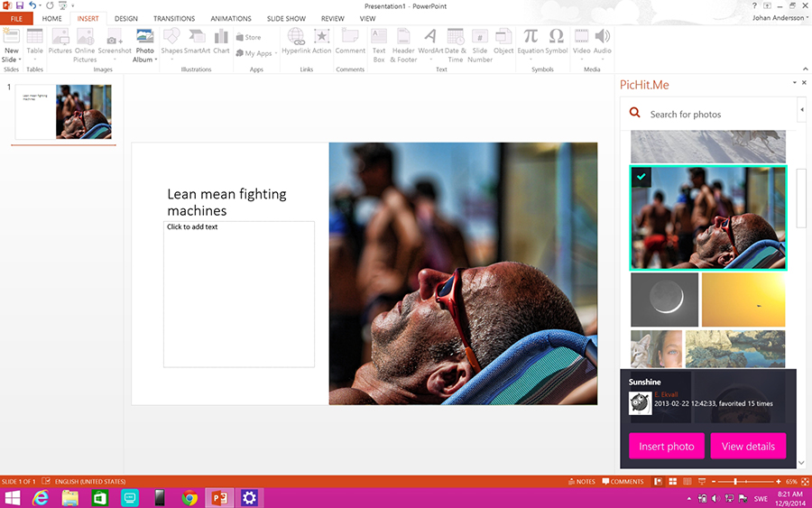
Task: Open Online Pictures insert tool
Action: coord(85,45)
